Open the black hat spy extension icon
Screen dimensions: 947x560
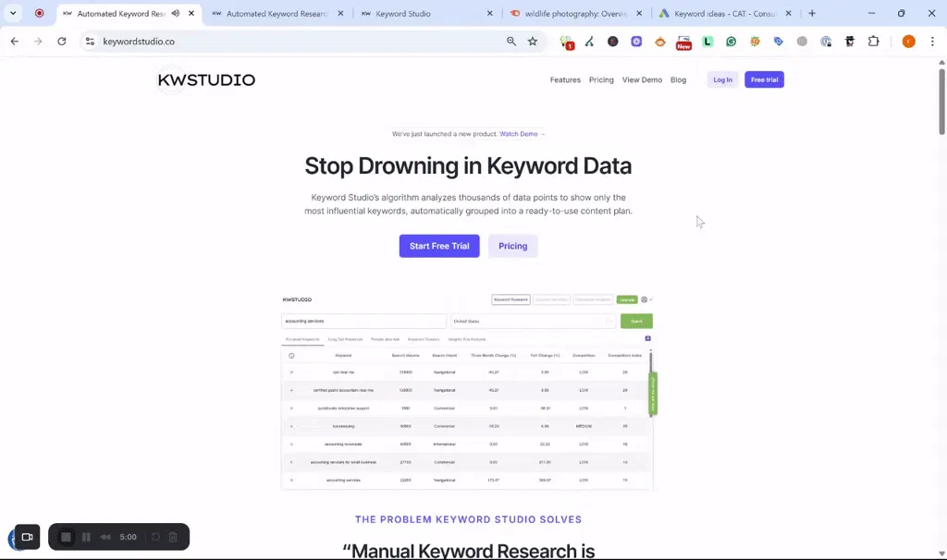pyautogui.click(x=850, y=42)
